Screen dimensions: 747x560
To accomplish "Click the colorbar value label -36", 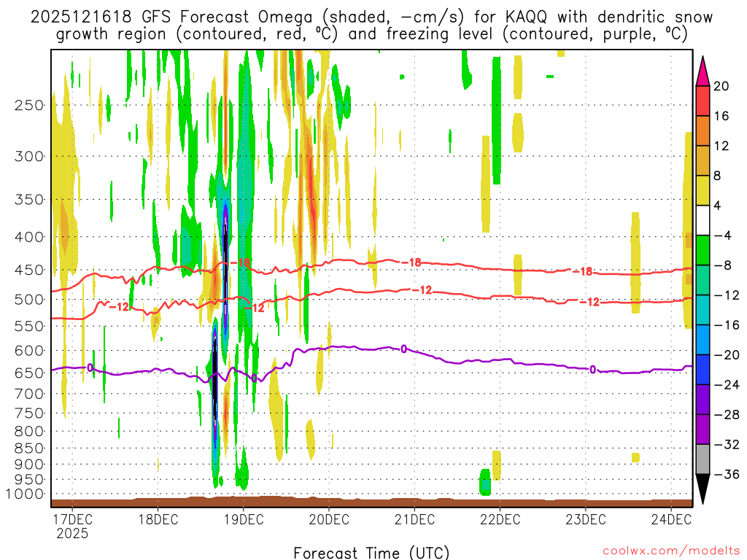I will (x=727, y=474).
